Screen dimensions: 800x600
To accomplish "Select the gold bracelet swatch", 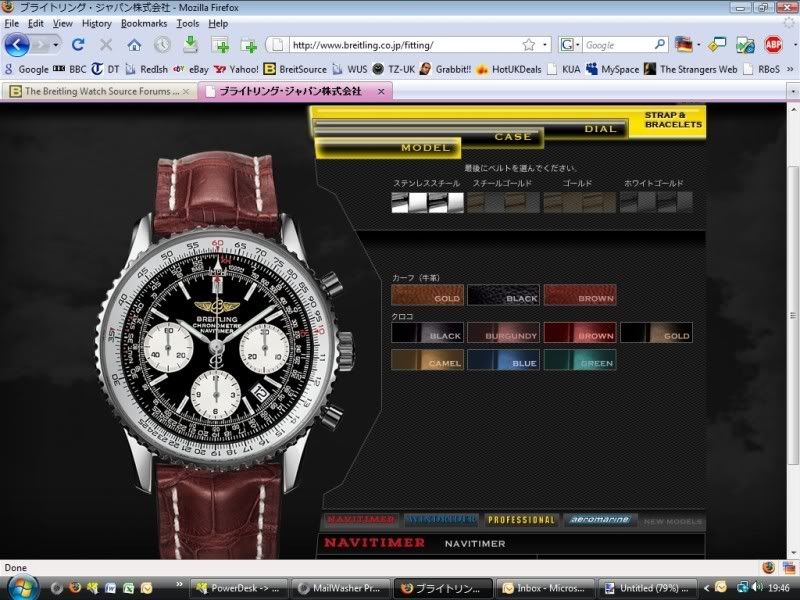I will [x=580, y=202].
